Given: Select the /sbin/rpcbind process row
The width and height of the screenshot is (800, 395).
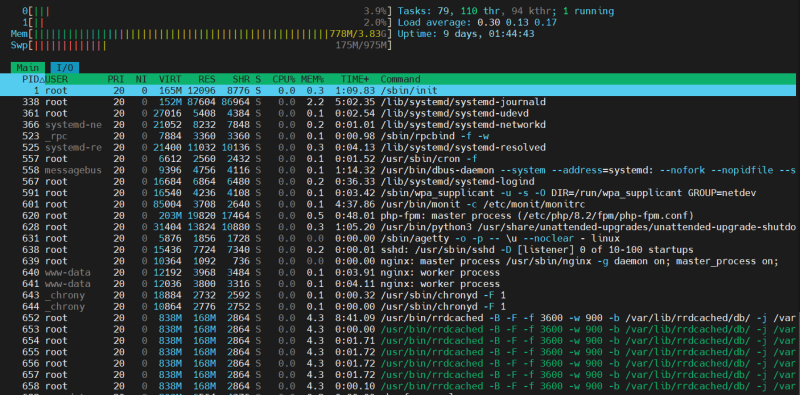Looking at the screenshot, I should pyautogui.click(x=398, y=136).
